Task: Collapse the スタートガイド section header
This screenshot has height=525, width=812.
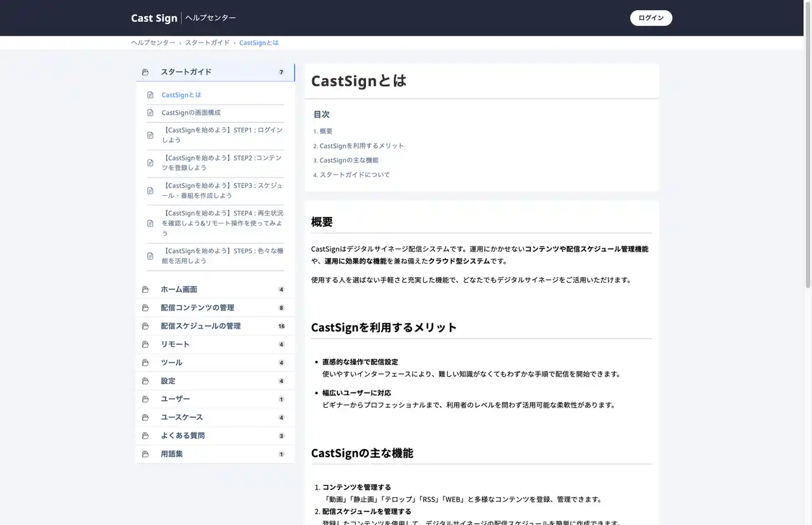Action: click(186, 72)
